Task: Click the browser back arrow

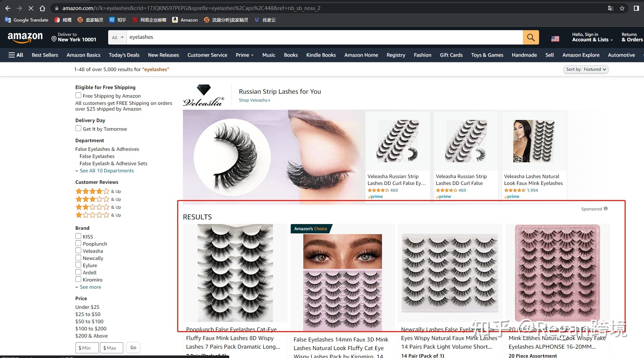Action: (8, 8)
